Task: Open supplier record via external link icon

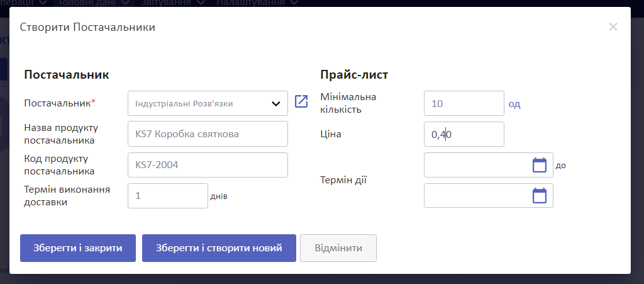Action: point(301,101)
